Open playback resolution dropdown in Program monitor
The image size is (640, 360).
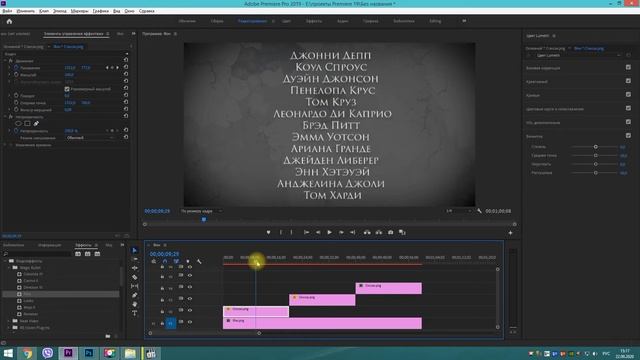point(458,211)
